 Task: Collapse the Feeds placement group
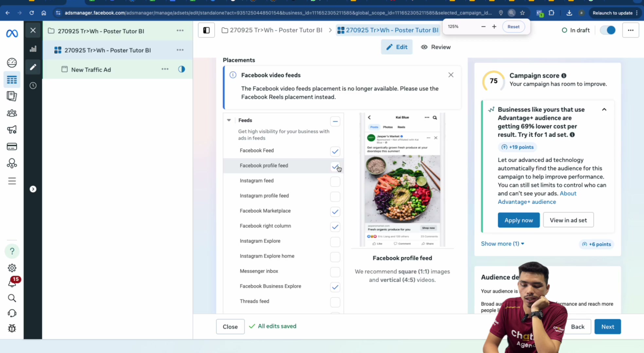point(229,120)
